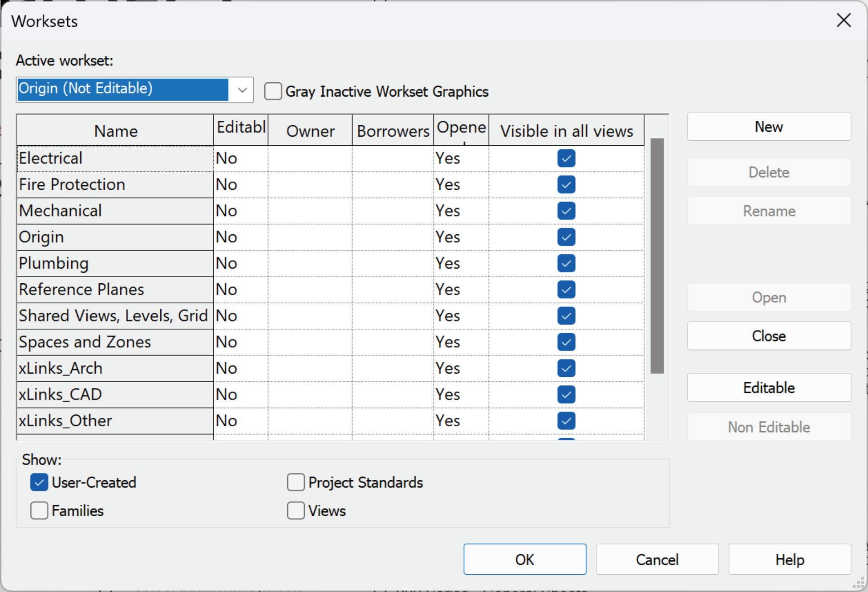The image size is (868, 592).
Task: Enable the Views show checkbox
Action: (x=296, y=510)
